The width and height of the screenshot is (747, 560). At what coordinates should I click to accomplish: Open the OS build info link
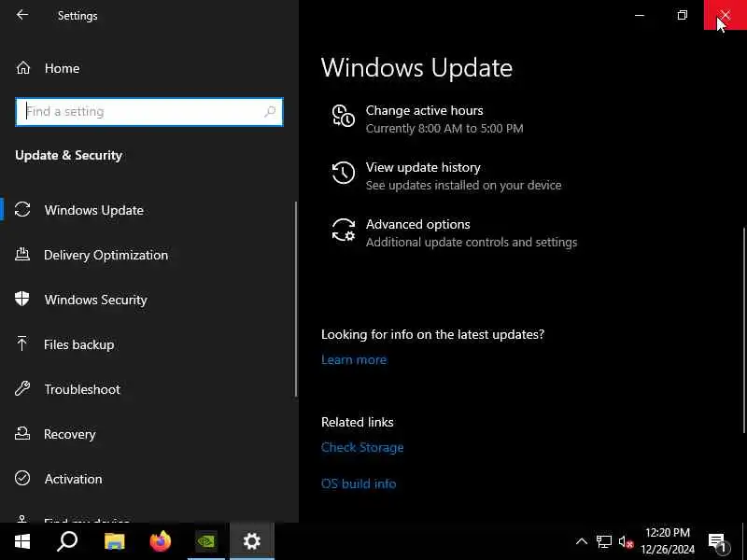click(359, 483)
